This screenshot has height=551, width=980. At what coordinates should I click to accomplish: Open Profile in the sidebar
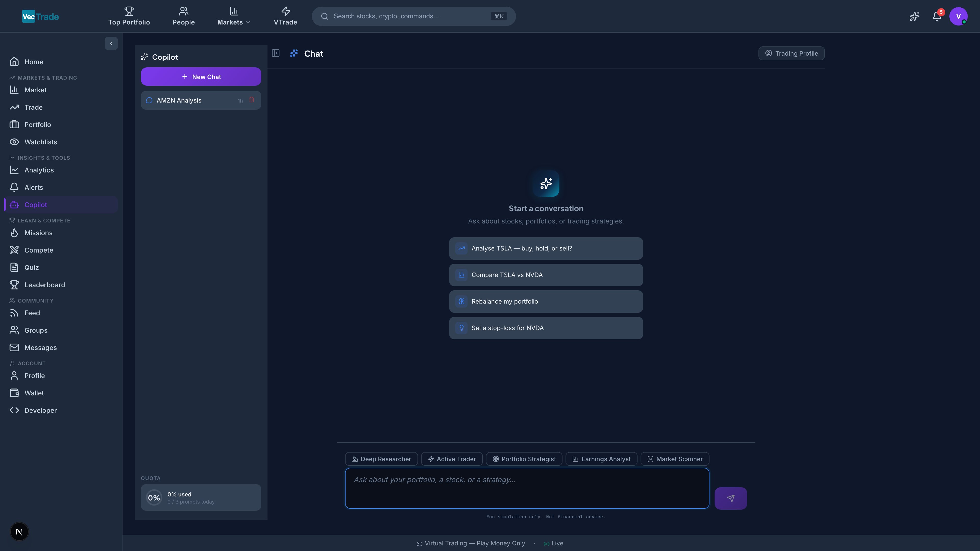[61, 376]
